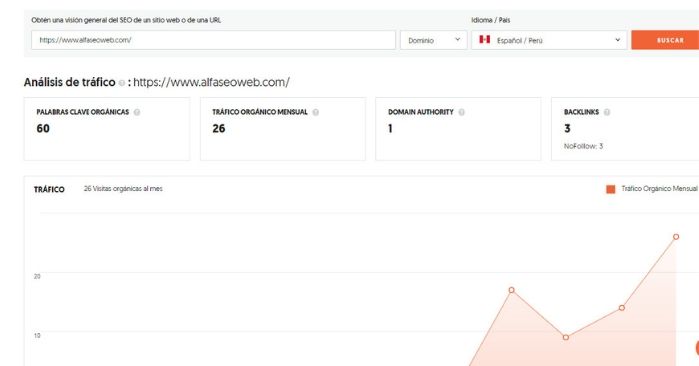Screen dimensions: 699x366
Task: Click info icon beside Palabras Clave Orgánicas
Action: pos(137,112)
